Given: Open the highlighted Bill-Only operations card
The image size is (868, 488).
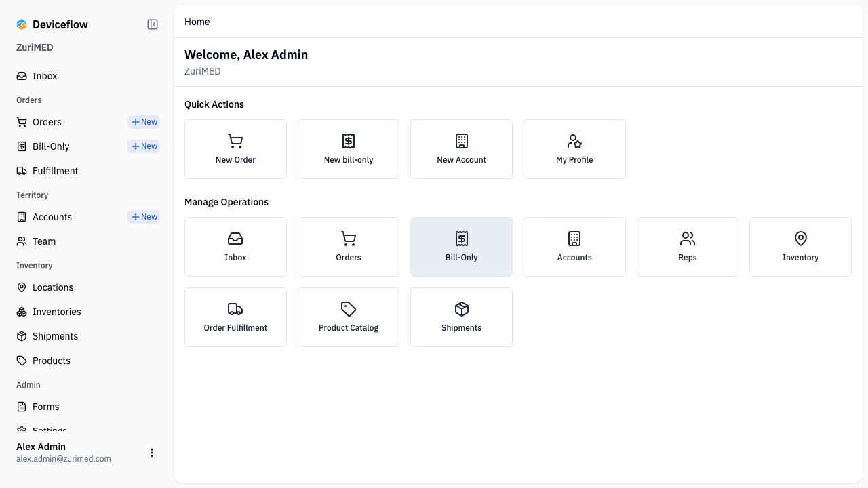Looking at the screenshot, I should point(461,246).
